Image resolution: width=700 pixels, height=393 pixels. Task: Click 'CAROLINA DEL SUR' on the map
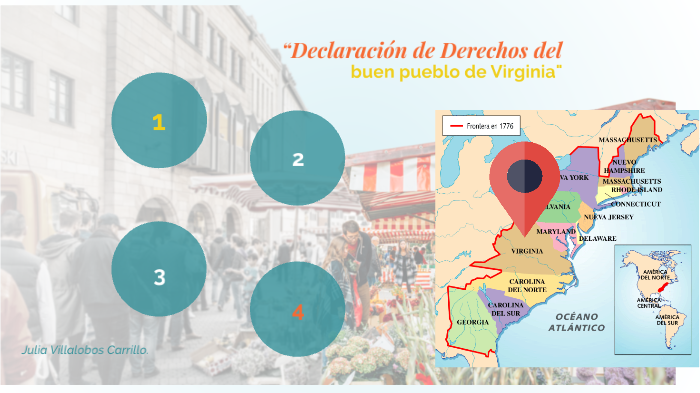[x=506, y=309]
